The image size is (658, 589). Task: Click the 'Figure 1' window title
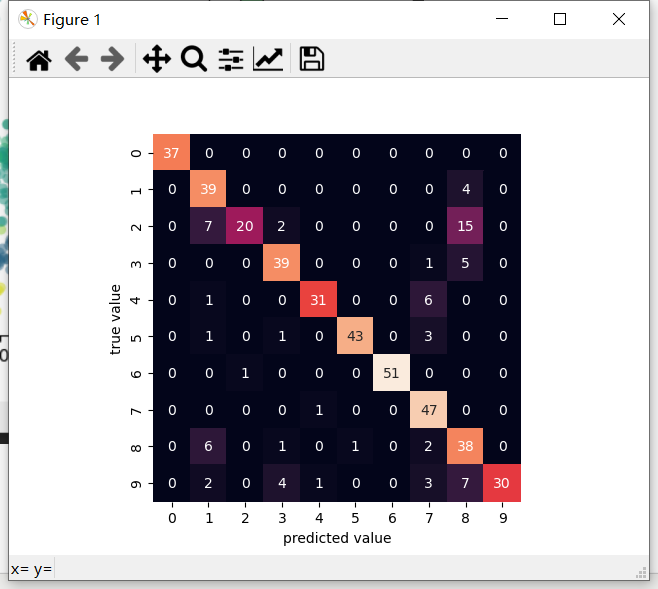coord(72,20)
